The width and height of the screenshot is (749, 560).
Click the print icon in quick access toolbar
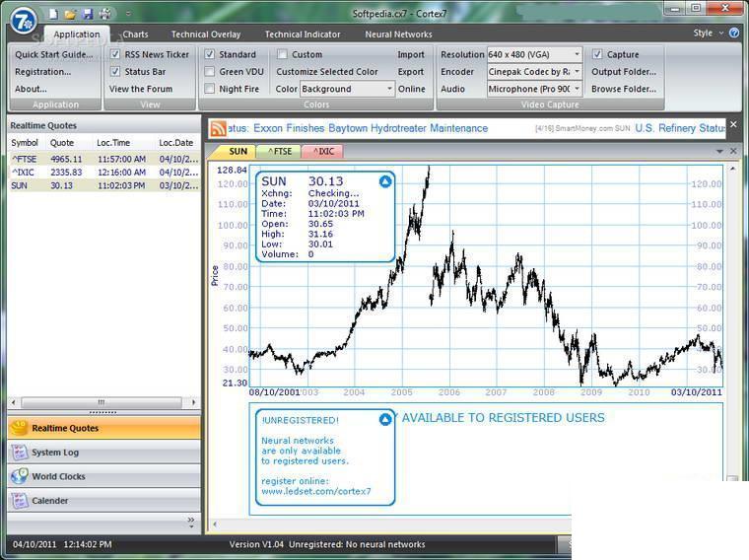[105, 14]
